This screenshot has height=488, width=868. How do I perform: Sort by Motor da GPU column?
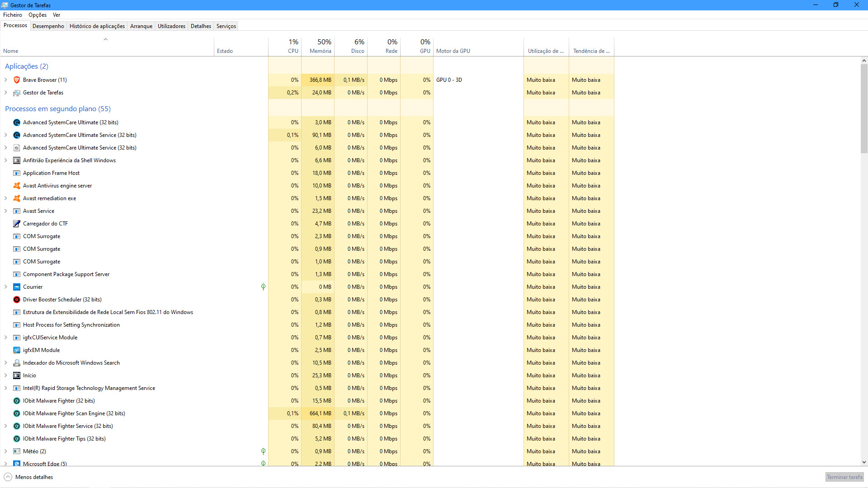(478, 47)
